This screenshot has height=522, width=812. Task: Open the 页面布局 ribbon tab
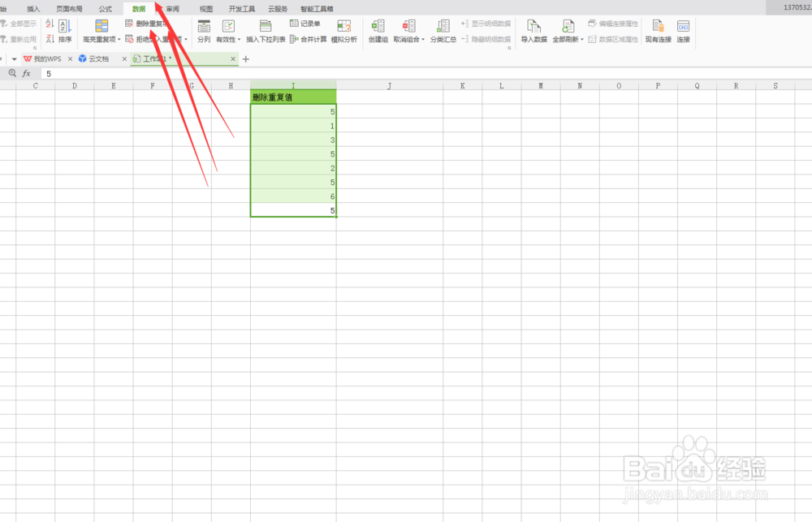click(x=69, y=9)
